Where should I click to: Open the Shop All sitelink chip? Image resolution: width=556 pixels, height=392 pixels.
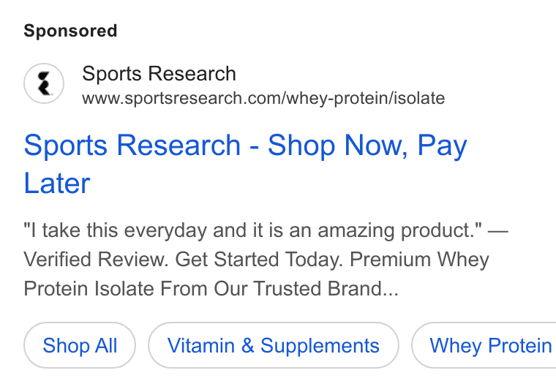point(80,345)
